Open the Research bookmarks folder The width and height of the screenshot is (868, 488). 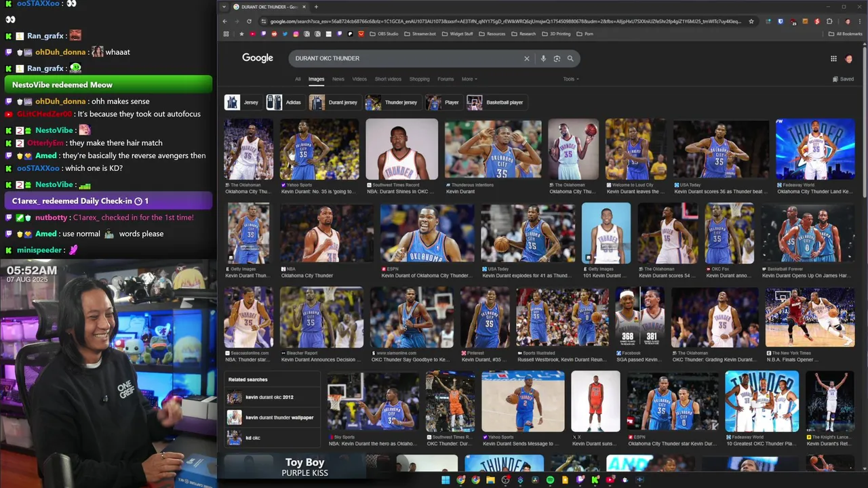[524, 34]
